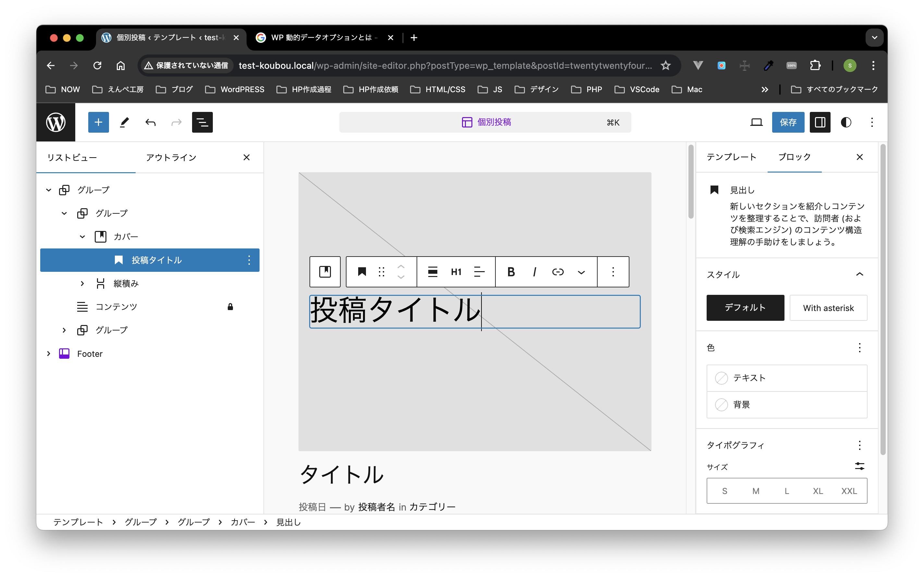The image size is (924, 578).
Task: Close the list view panel
Action: click(x=247, y=158)
